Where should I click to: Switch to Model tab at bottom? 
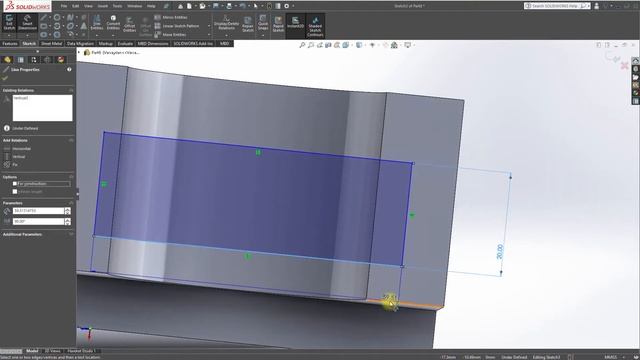pos(32,351)
